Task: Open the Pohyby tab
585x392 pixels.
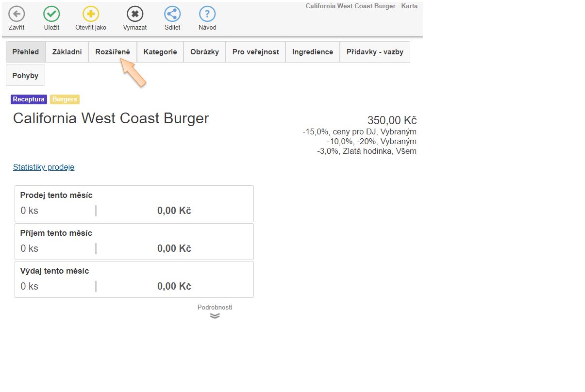Action: pos(25,75)
